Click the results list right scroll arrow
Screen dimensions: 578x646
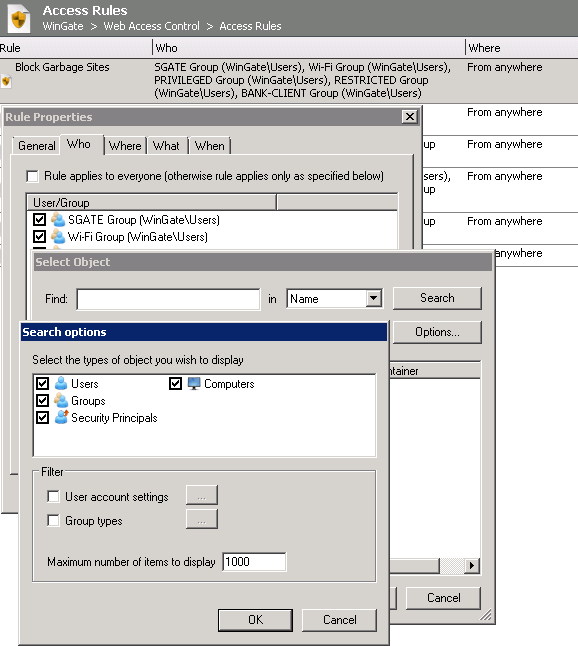472,566
